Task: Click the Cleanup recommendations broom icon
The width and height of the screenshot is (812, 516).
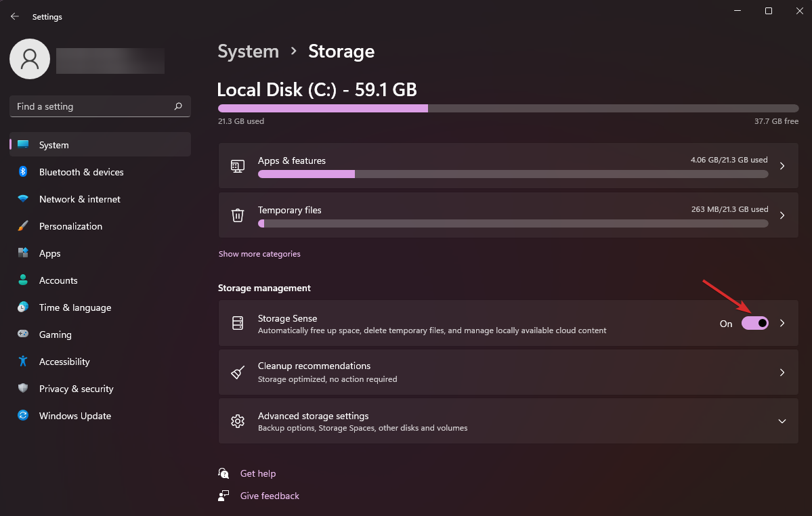Action: tap(238, 372)
